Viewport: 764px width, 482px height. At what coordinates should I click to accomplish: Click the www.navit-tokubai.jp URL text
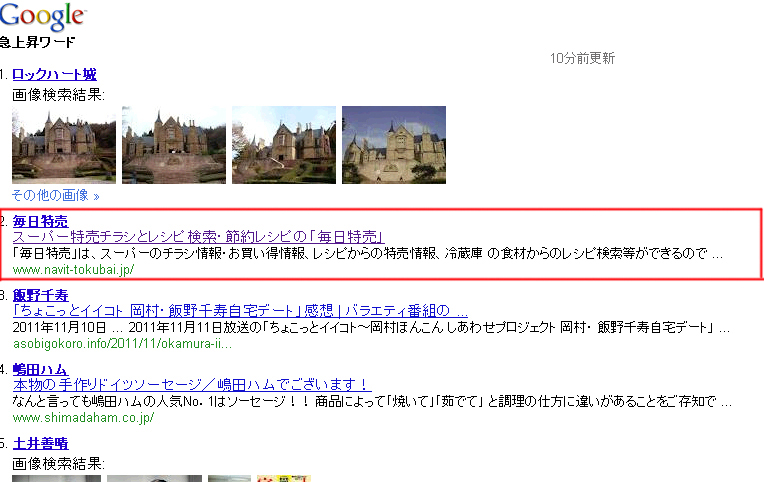point(73,270)
